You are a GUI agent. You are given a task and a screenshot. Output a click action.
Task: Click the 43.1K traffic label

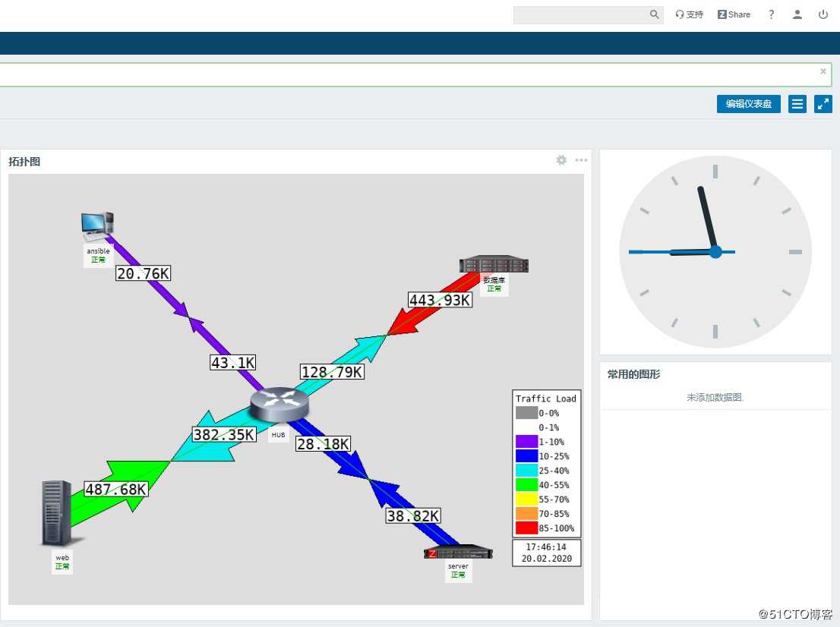click(x=233, y=363)
